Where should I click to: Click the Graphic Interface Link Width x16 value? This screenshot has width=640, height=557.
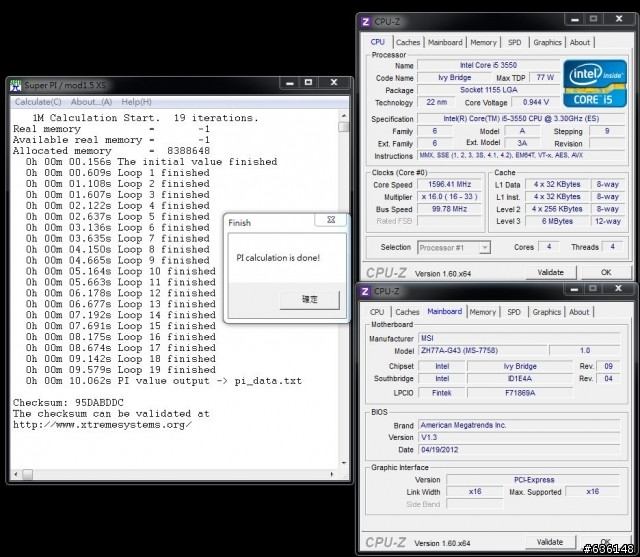[475, 492]
